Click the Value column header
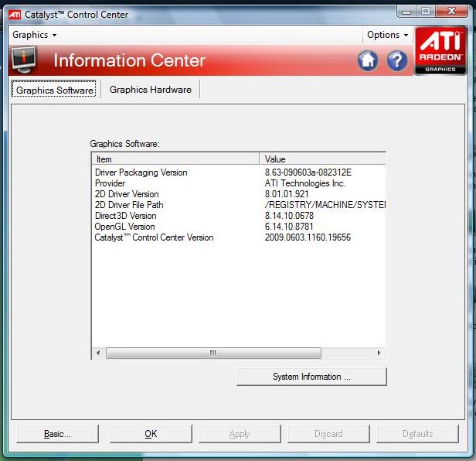 [x=323, y=159]
